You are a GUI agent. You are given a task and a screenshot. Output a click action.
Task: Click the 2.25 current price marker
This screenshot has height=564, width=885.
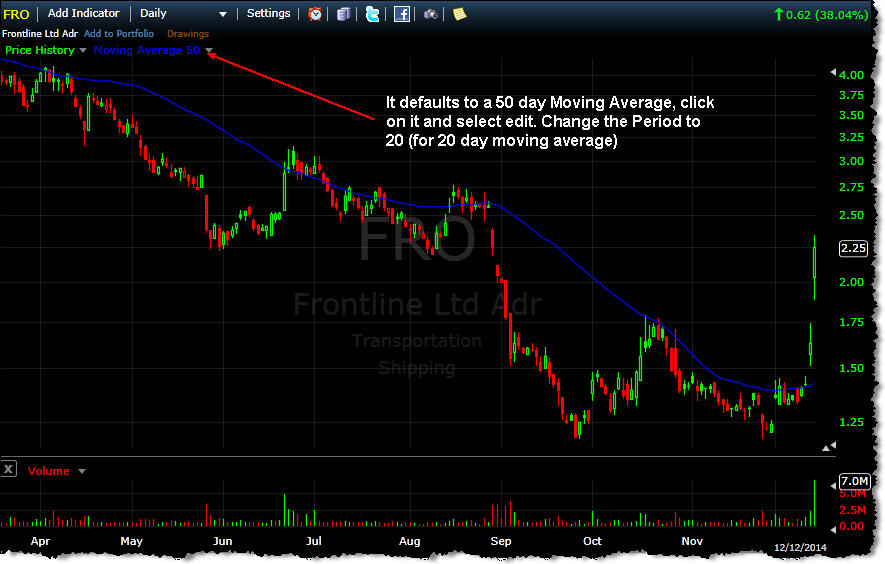(x=853, y=248)
